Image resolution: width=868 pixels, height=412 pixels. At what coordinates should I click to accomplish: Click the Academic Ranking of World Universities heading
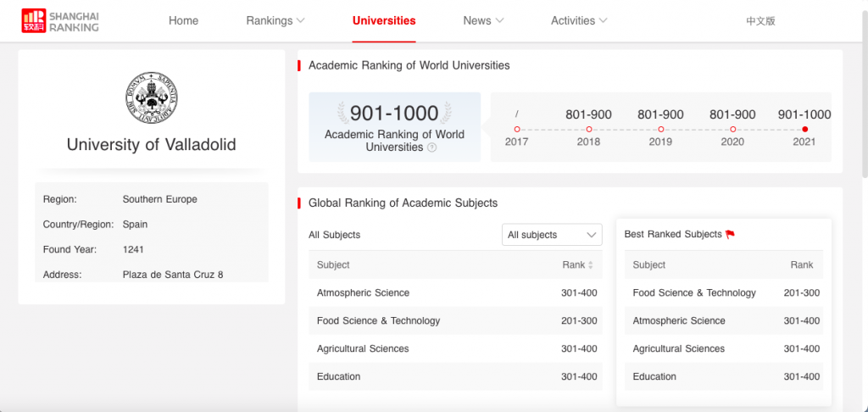tap(409, 65)
